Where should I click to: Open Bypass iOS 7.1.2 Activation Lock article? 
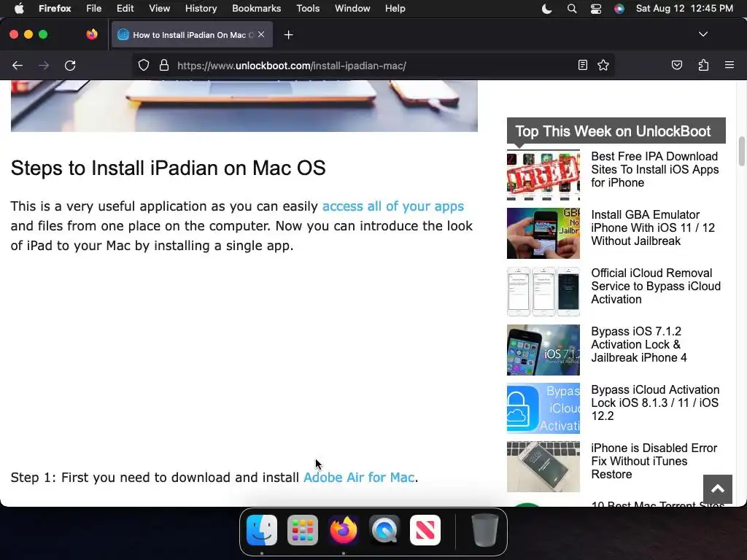click(x=639, y=344)
